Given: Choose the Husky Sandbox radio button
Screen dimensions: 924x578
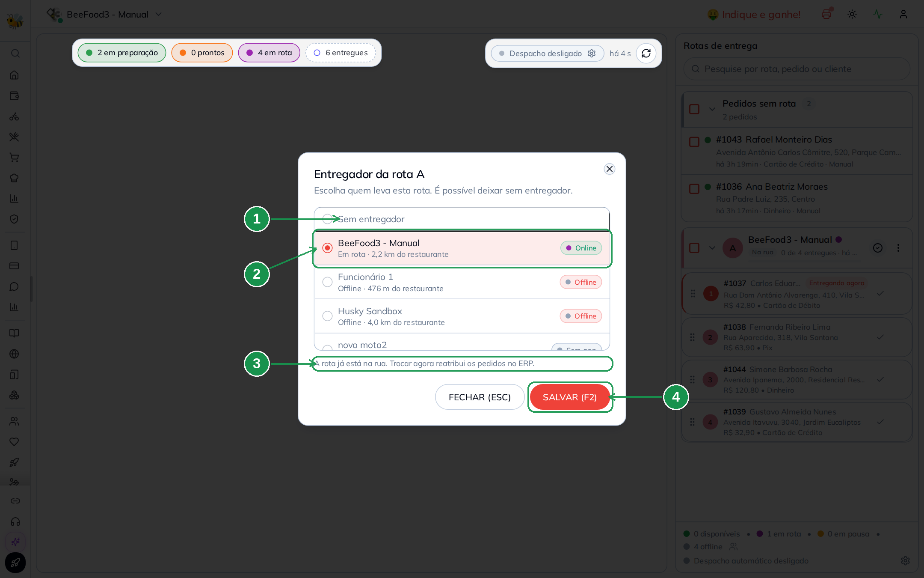Looking at the screenshot, I should [327, 316].
